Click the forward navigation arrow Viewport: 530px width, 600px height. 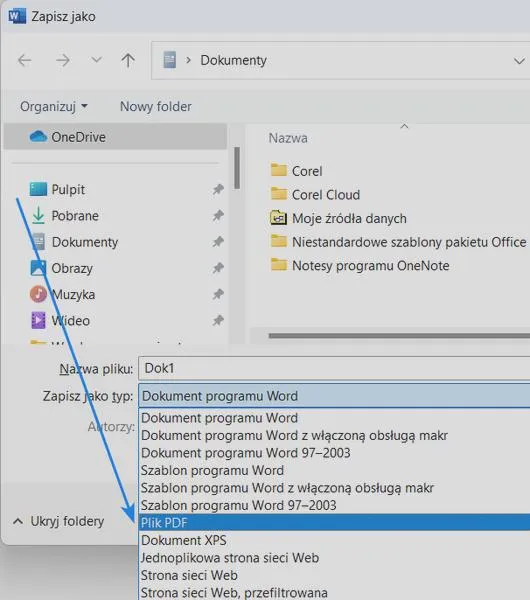[63, 60]
